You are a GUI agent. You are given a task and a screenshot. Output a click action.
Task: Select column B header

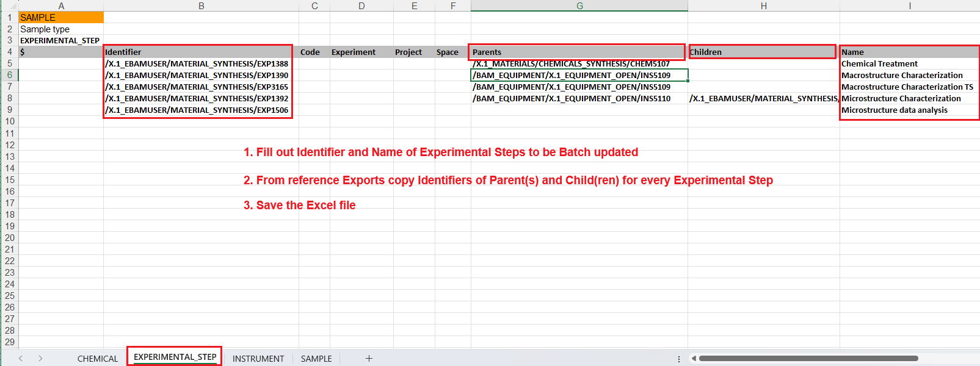201,5
